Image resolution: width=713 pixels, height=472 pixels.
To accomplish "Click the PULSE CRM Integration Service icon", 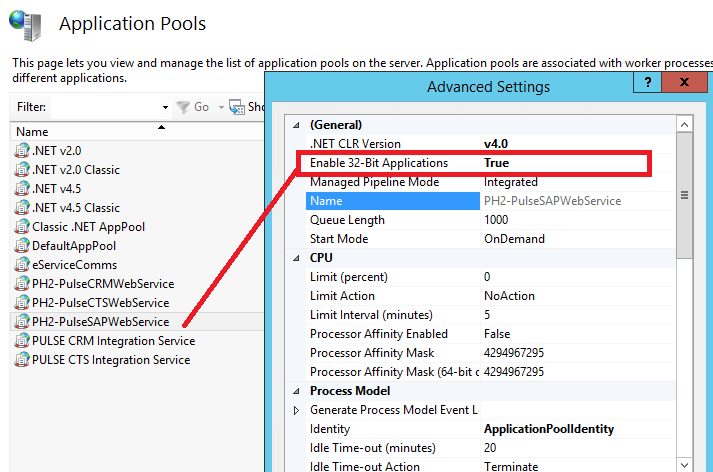I will [22, 341].
